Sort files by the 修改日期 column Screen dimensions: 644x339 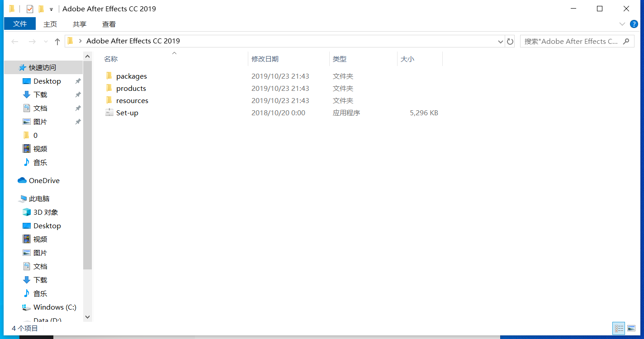tap(265, 59)
